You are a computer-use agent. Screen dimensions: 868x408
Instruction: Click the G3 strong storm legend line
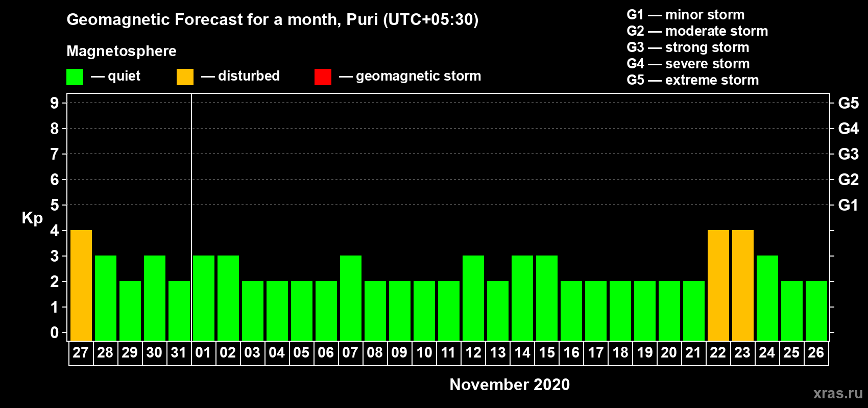click(x=688, y=47)
